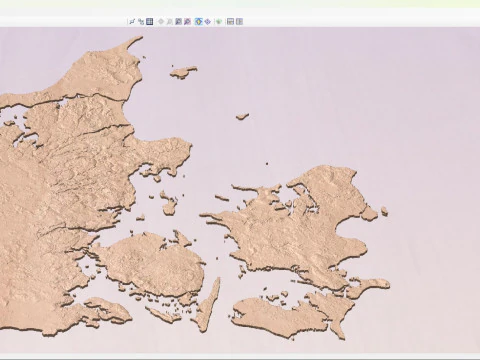Screen dimensions: 480x360
Task: Click the large relief landmass on the left
Action: (67, 187)
